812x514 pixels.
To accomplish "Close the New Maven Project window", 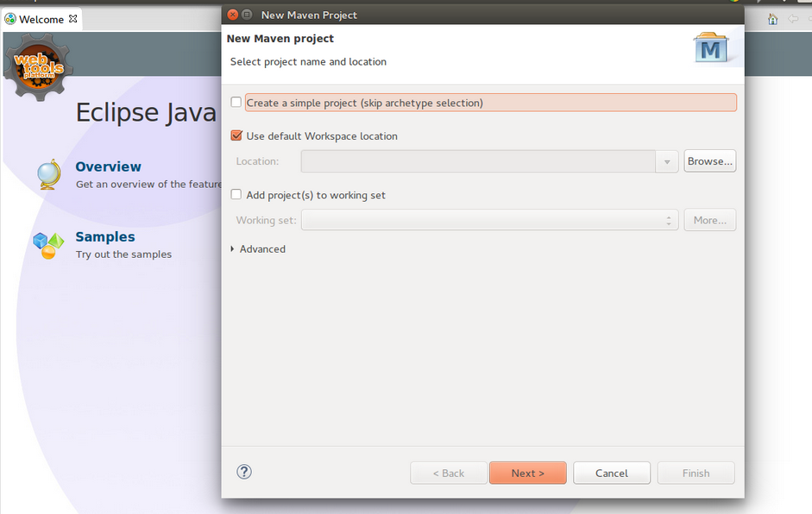I will (x=233, y=15).
